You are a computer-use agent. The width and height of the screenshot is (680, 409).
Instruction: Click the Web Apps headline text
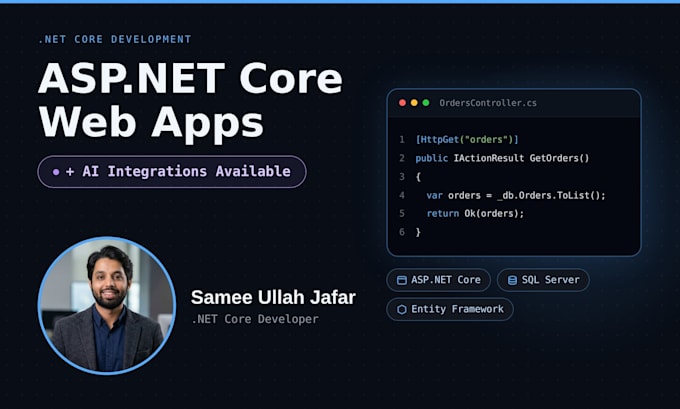click(151, 123)
